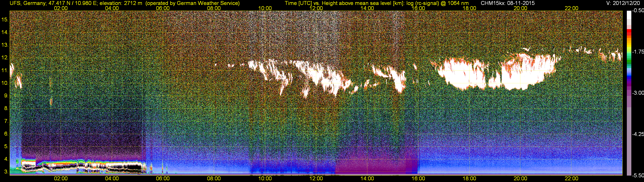Click the 14:00 label on the bottom time axis

pyautogui.click(x=367, y=179)
